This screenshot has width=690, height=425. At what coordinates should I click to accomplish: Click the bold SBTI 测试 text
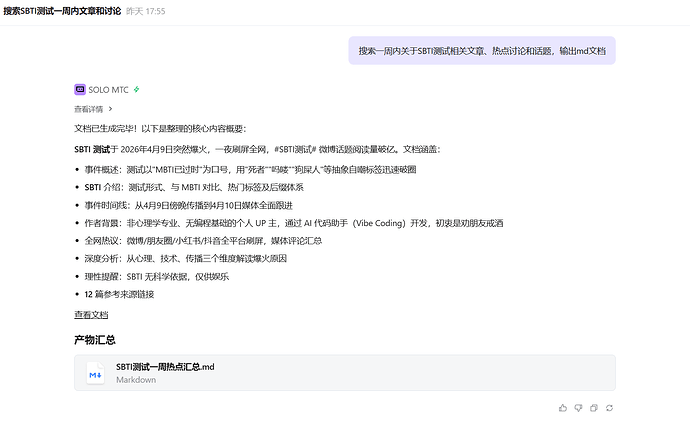point(92,149)
